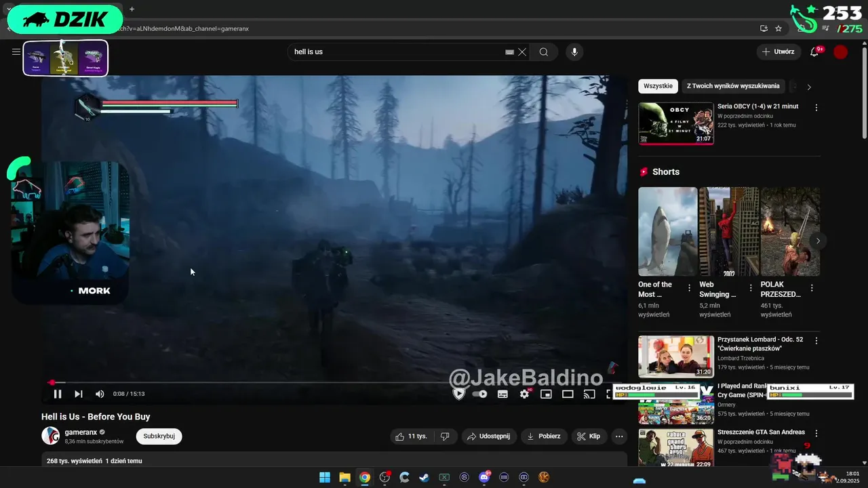Open options for Web Swinging short

click(x=751, y=288)
